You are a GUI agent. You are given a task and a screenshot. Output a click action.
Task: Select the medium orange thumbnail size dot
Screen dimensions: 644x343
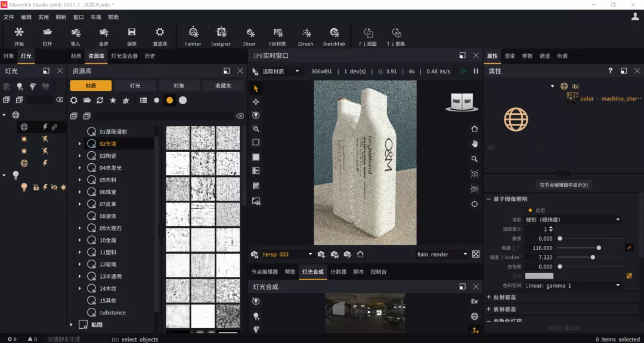(x=169, y=100)
